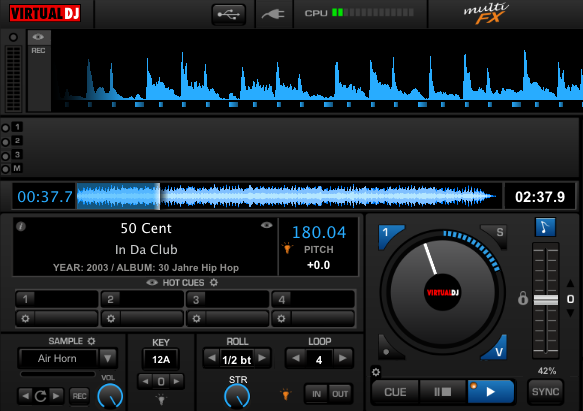Set loop IN point

pos(316,394)
